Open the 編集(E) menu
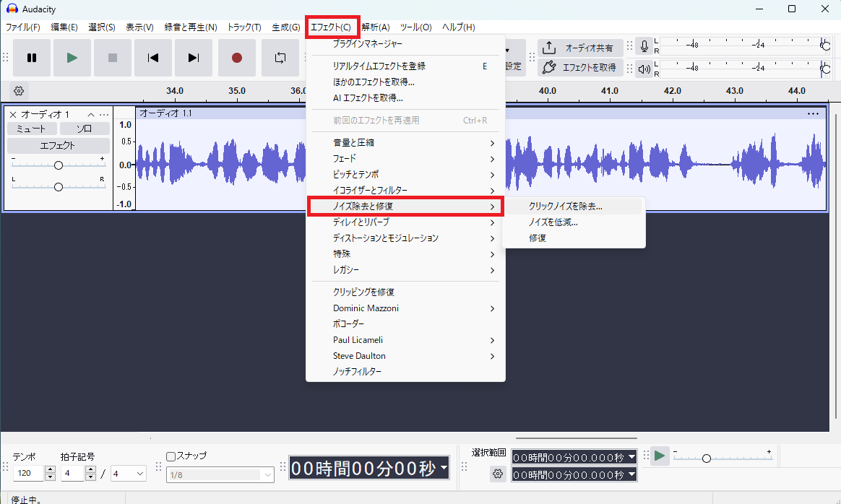 [x=64, y=27]
